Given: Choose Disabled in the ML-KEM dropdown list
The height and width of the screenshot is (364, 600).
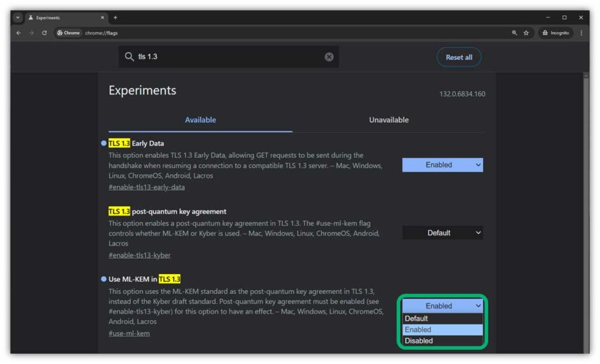Looking at the screenshot, I should (442, 340).
